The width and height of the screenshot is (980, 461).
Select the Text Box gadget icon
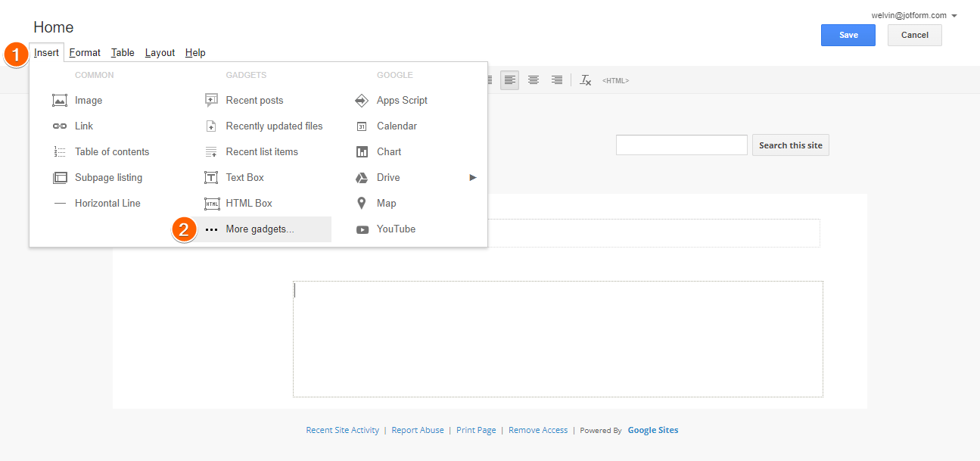pos(211,177)
